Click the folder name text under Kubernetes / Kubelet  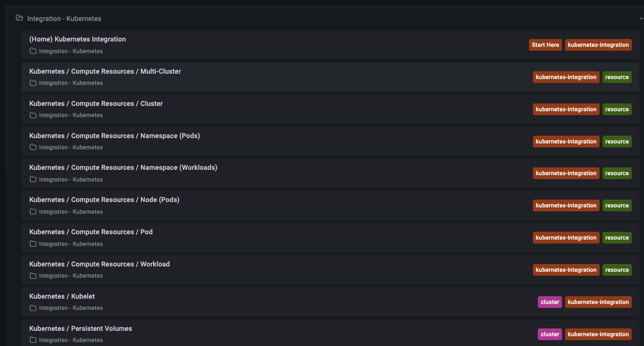[x=71, y=308]
